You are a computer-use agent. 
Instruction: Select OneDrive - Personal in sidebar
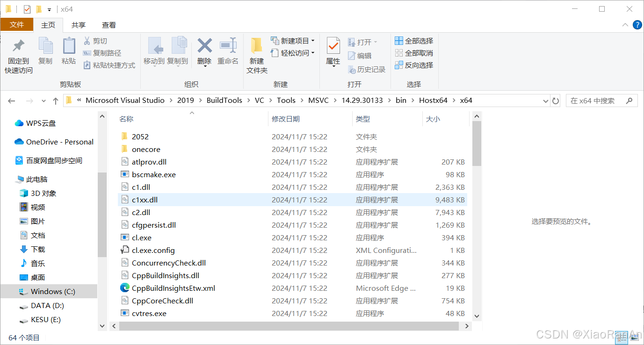click(54, 142)
